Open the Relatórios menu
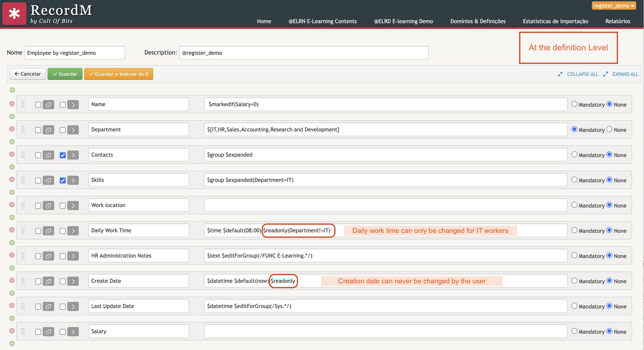The image size is (644, 350). coord(618,21)
